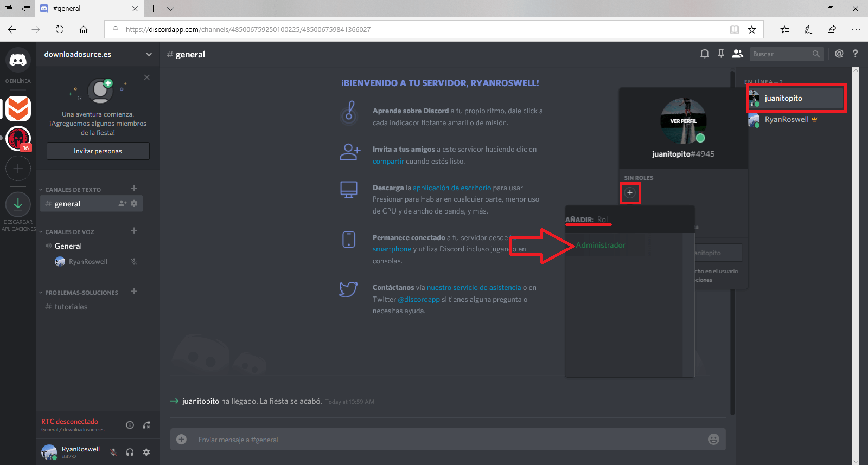868x465 pixels.
Task: Focus message box Enviar mensaje a #general
Action: [448, 440]
